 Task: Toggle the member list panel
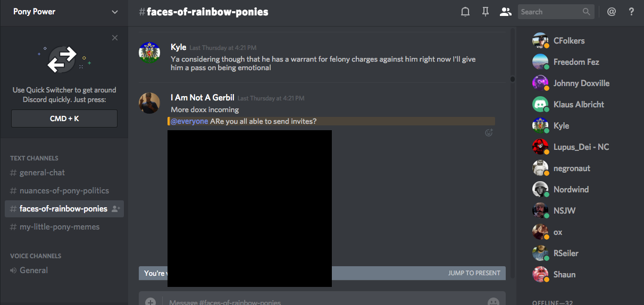point(505,12)
